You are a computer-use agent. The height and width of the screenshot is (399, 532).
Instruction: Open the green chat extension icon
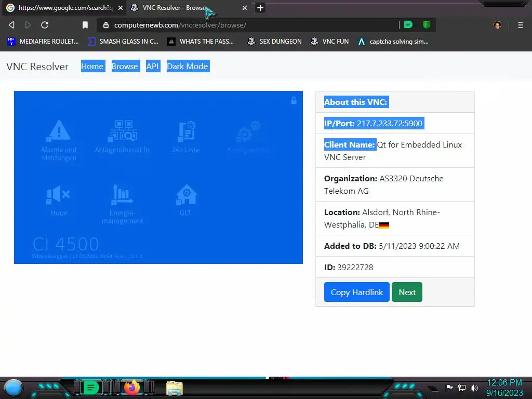[x=408, y=25]
